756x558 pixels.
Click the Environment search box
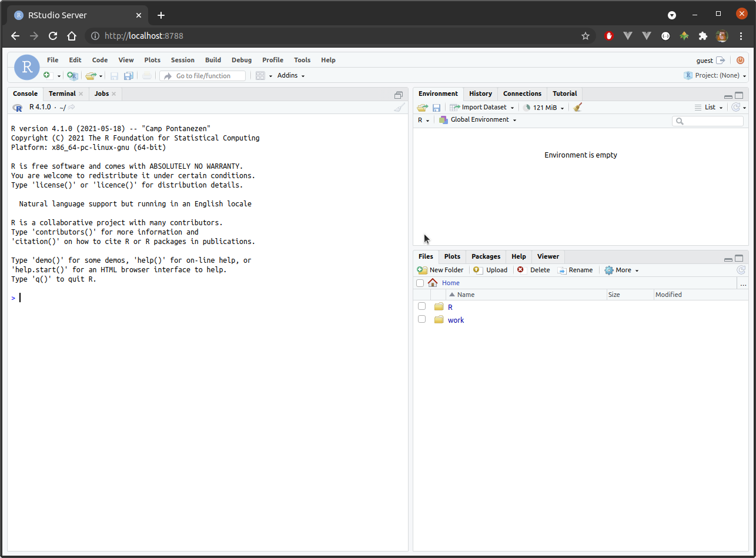[x=708, y=121]
